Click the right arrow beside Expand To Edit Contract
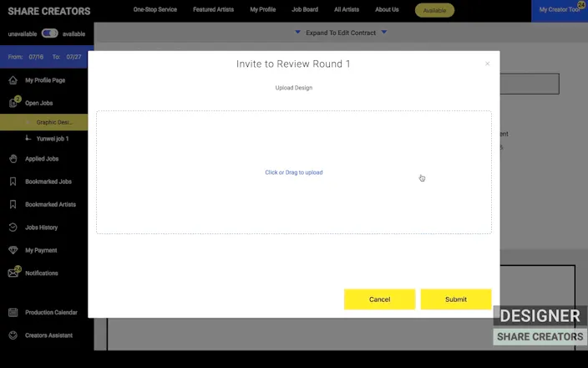This screenshot has height=368, width=588. (384, 33)
